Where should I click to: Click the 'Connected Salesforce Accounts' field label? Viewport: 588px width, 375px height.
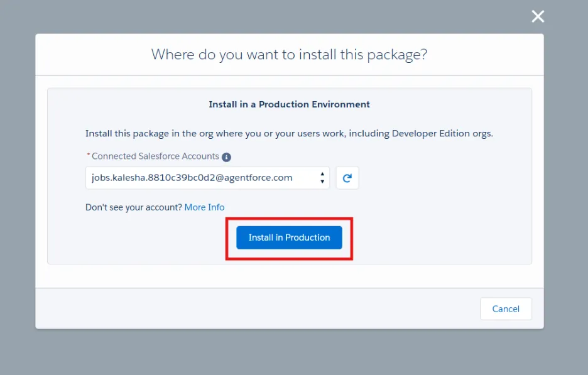[x=155, y=156]
